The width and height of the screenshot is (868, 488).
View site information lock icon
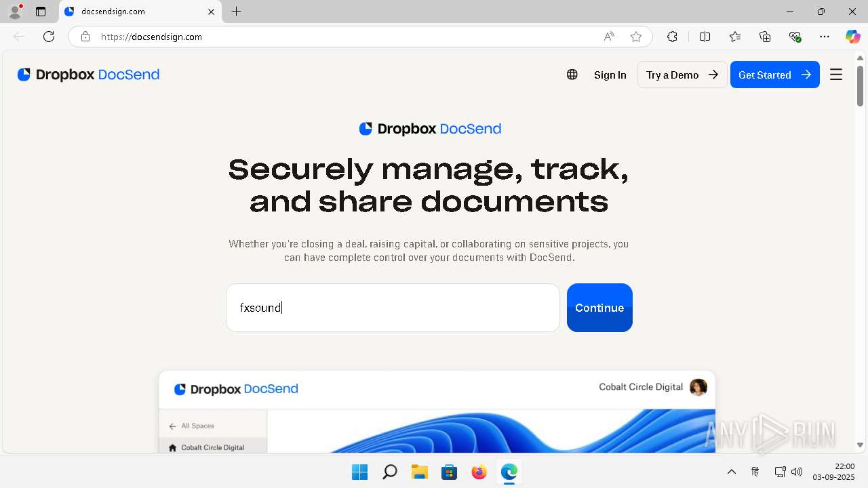(x=85, y=37)
